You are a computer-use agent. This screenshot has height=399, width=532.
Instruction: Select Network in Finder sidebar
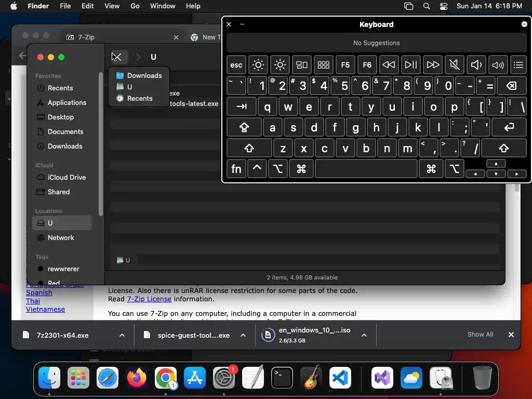pyautogui.click(x=62, y=237)
